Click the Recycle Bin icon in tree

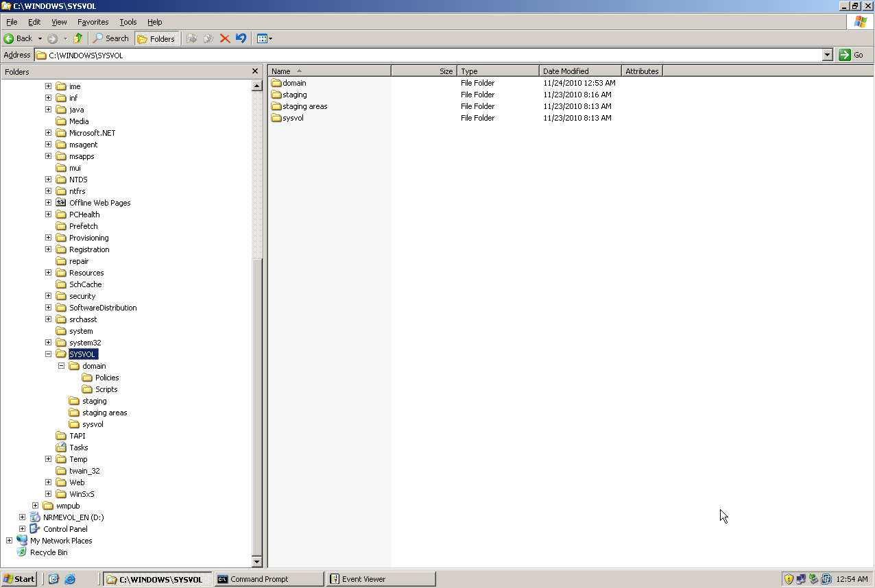21,552
